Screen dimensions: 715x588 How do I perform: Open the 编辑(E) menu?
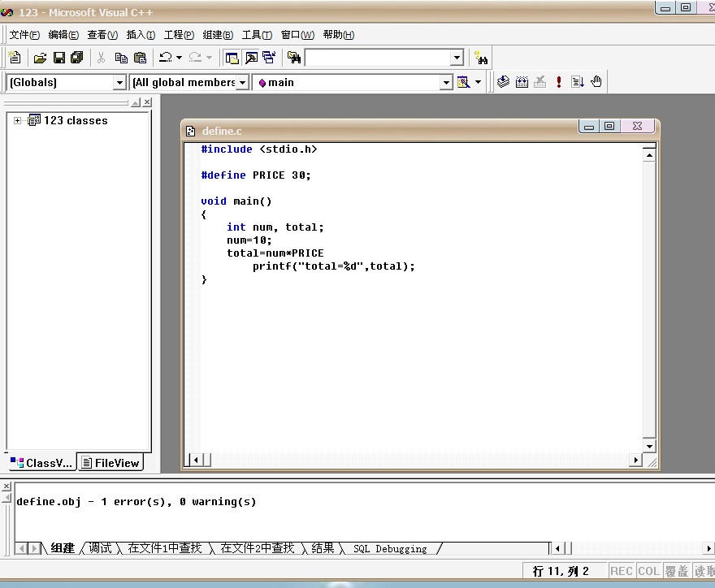click(63, 35)
